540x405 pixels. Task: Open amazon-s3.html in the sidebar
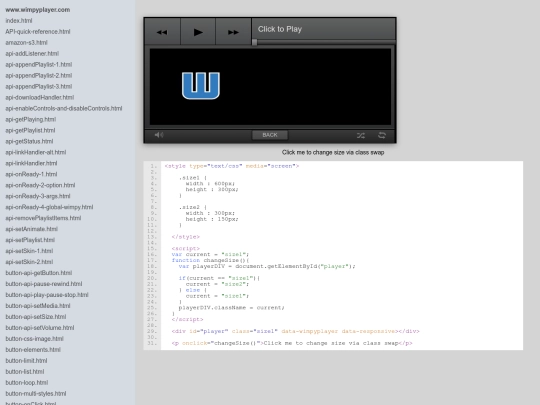tap(27, 43)
